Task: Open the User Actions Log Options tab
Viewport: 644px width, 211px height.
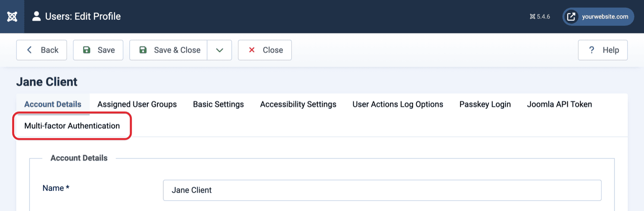Action: [x=398, y=104]
